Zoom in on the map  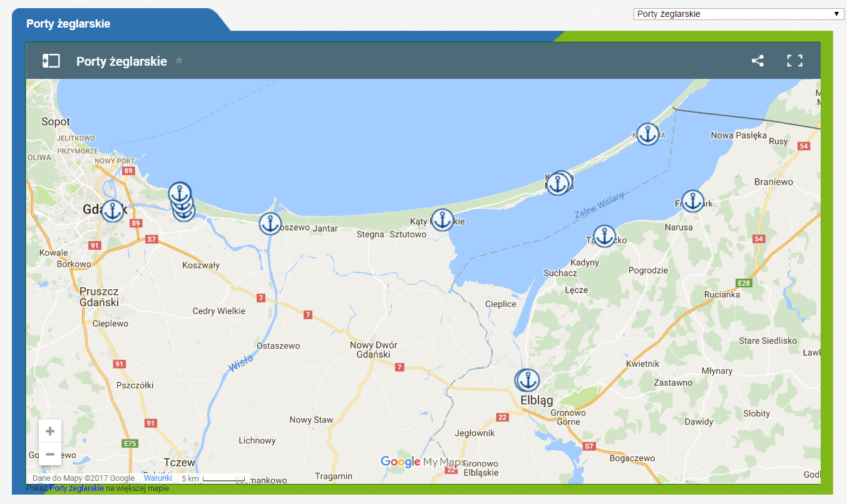50,431
